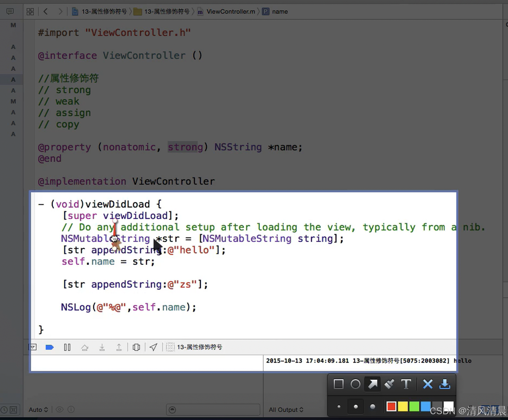Open the All Output console dropdown

pyautogui.click(x=286, y=410)
